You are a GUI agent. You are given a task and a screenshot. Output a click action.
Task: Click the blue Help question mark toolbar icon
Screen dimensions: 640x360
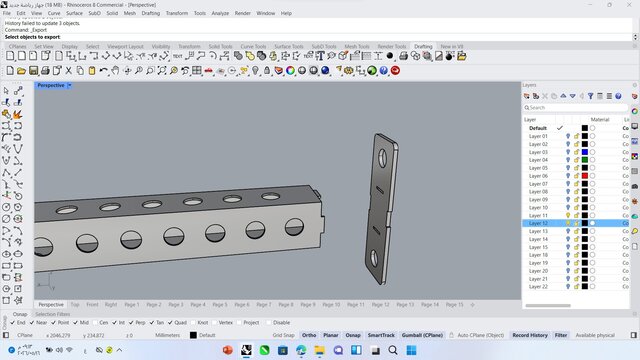(384, 71)
